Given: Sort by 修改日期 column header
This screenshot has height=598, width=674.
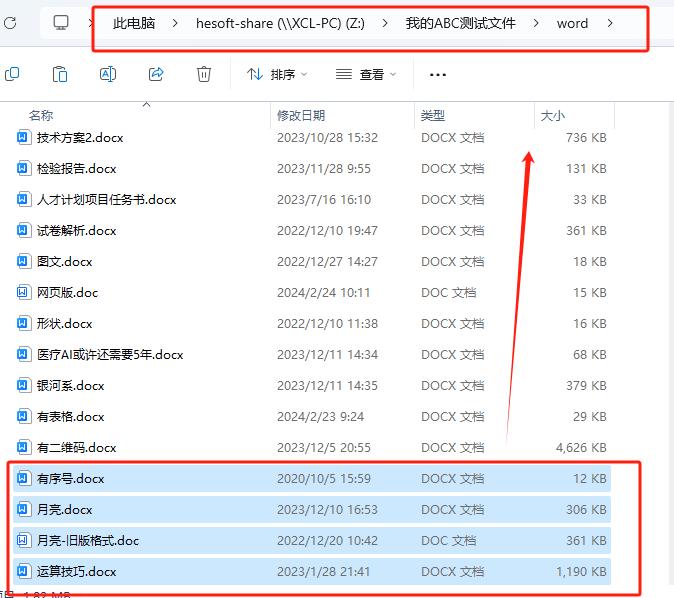Looking at the screenshot, I should pyautogui.click(x=301, y=116).
